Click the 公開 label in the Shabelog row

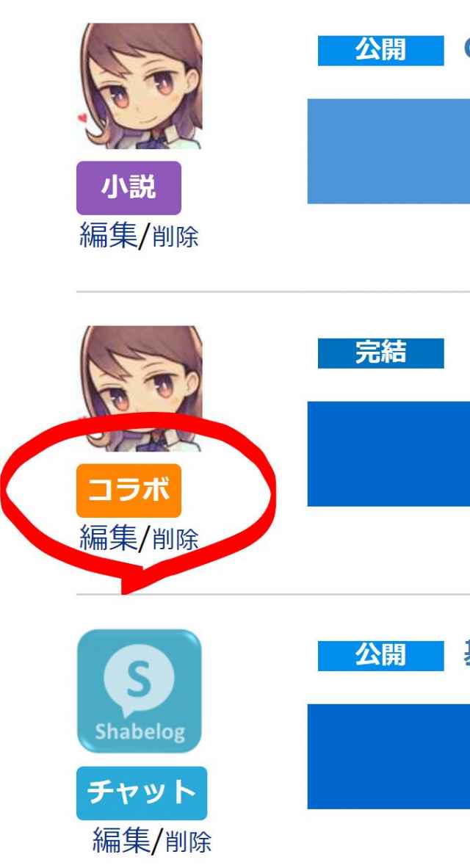pos(381,656)
